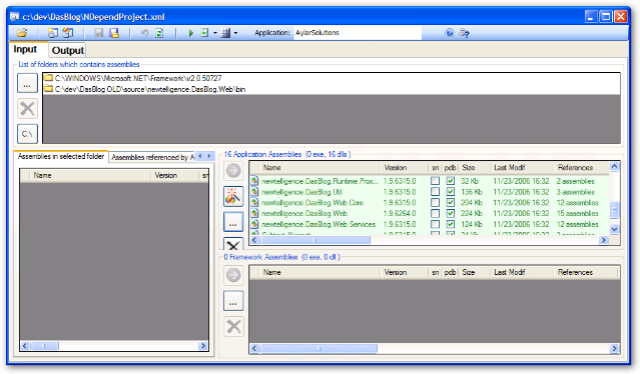Click the C:\ folder button
This screenshot has height=374, width=640.
(27, 134)
